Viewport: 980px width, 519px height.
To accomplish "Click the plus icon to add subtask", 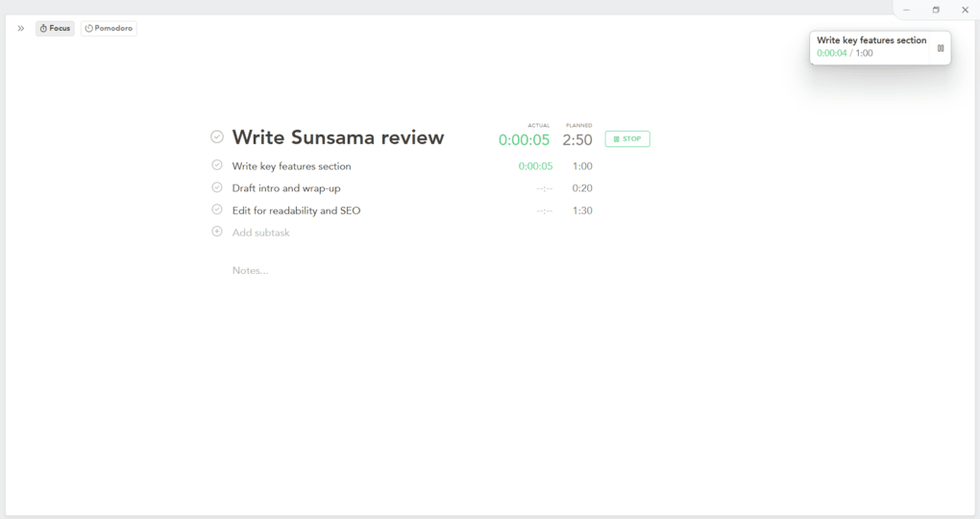I will [217, 232].
